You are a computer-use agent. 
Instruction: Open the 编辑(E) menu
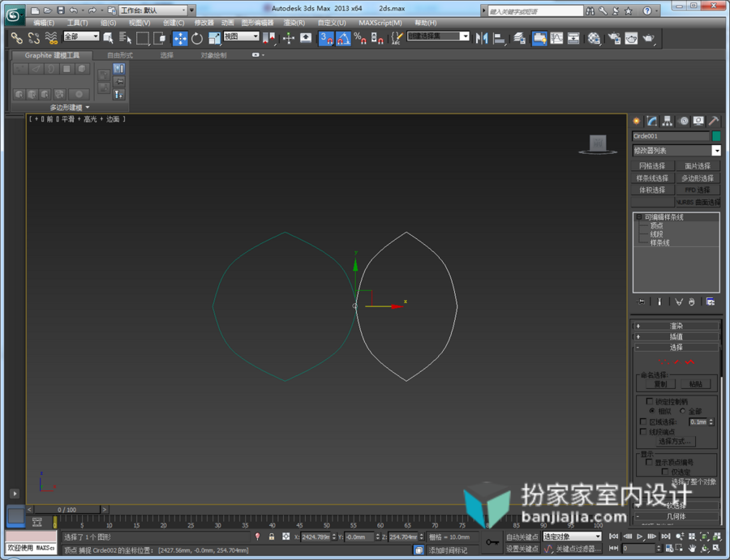44,23
